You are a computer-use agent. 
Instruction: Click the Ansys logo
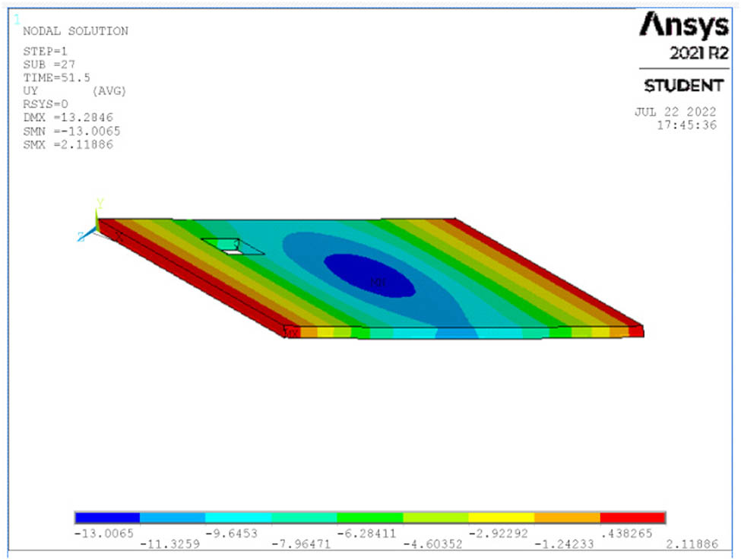[682, 27]
